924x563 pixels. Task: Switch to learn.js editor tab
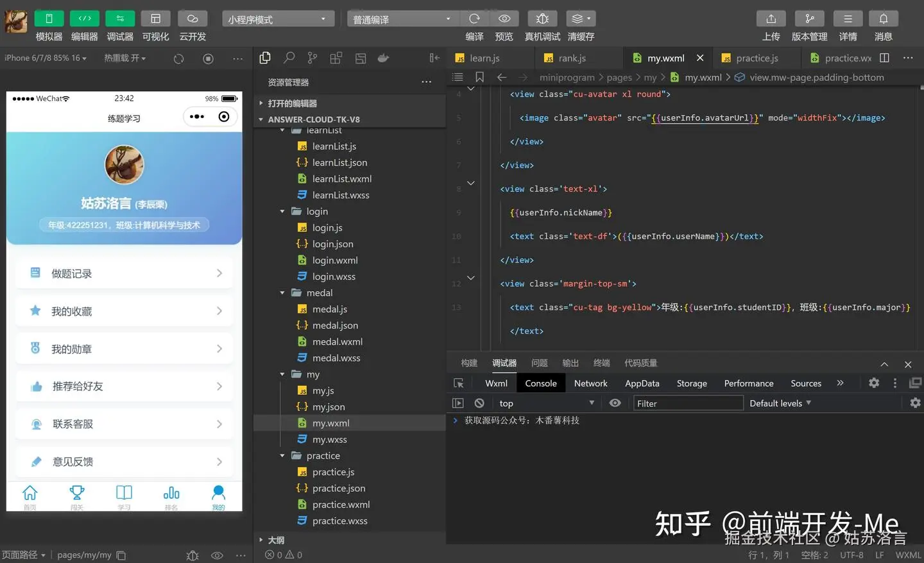(x=484, y=58)
